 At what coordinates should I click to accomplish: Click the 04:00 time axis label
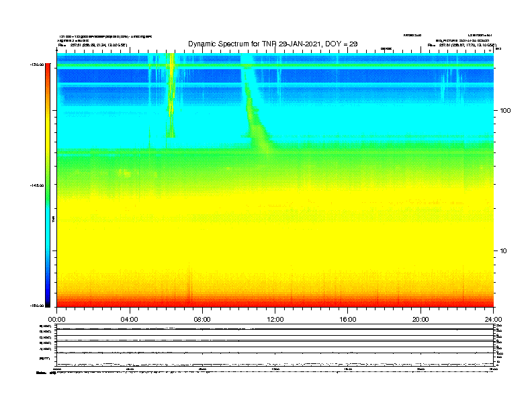click(x=129, y=320)
